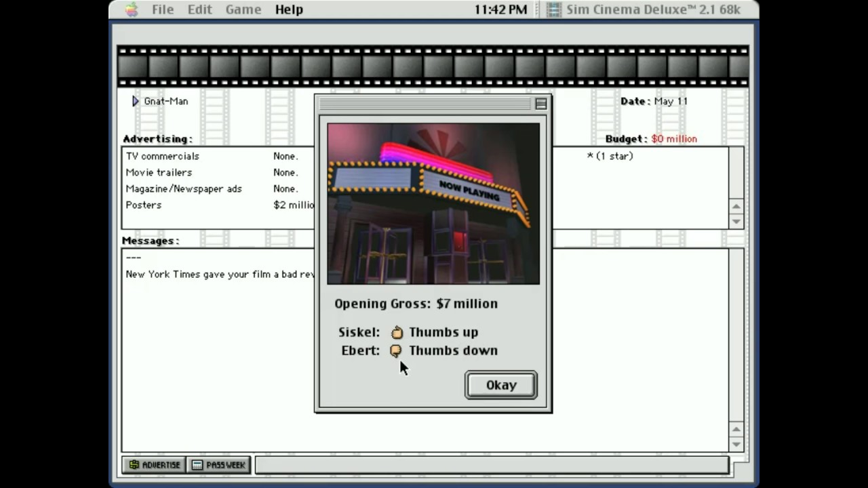This screenshot has height=488, width=868.
Task: Open the Edit menu
Action: click(200, 9)
